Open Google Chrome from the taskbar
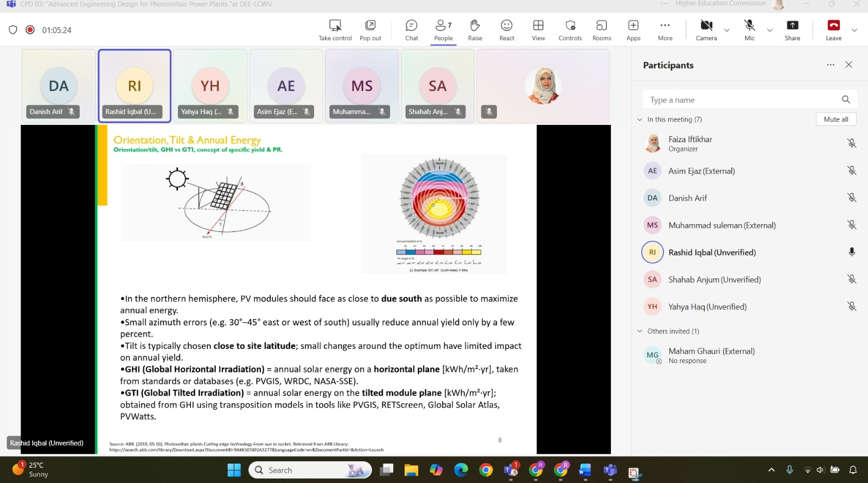The width and height of the screenshot is (868, 483). click(x=486, y=470)
